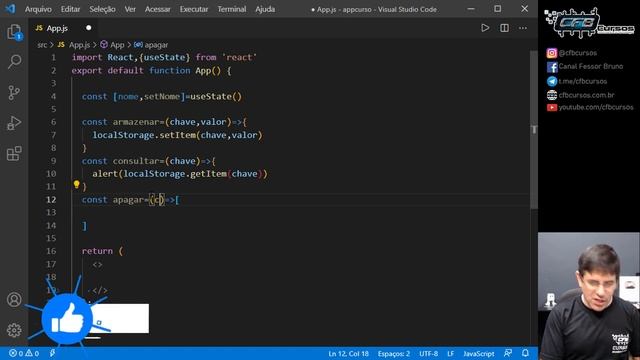The width and height of the screenshot is (640, 360).
Task: Show code actions via lightbulb icon
Action: pyautogui.click(x=76, y=184)
